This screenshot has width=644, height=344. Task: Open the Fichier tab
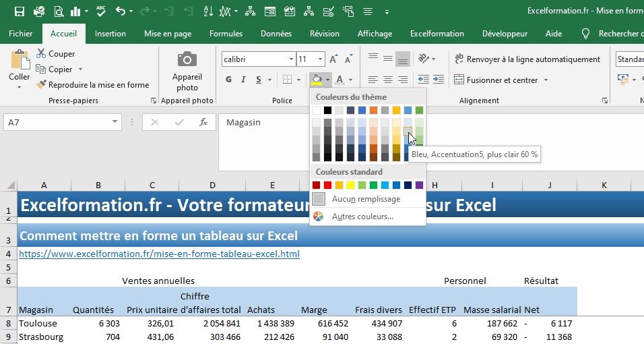20,33
